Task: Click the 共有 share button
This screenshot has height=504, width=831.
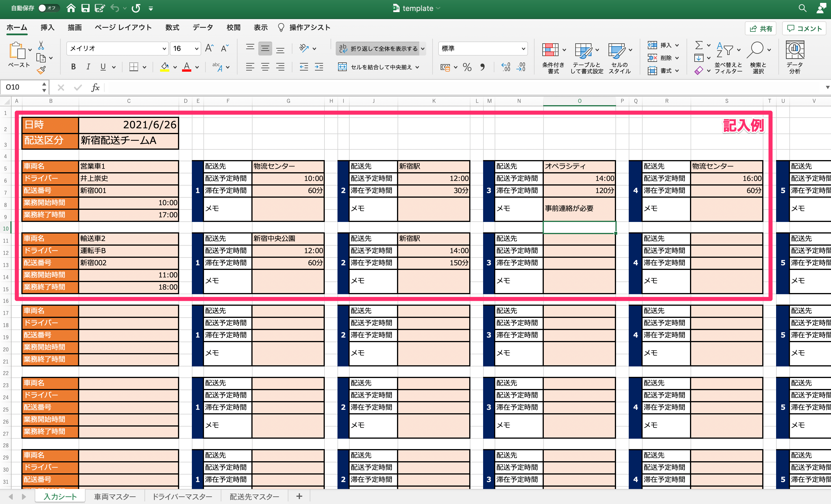Action: pyautogui.click(x=761, y=29)
